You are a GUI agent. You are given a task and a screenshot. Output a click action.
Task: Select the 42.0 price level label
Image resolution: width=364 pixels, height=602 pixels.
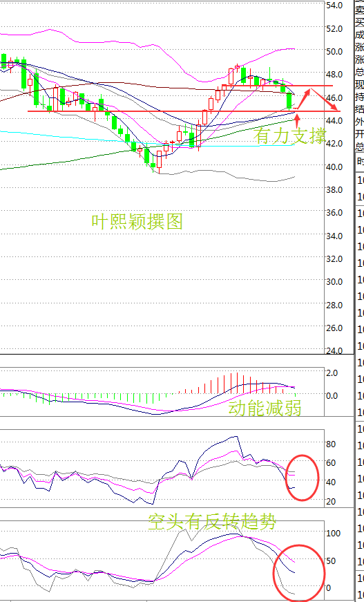pyautogui.click(x=334, y=144)
